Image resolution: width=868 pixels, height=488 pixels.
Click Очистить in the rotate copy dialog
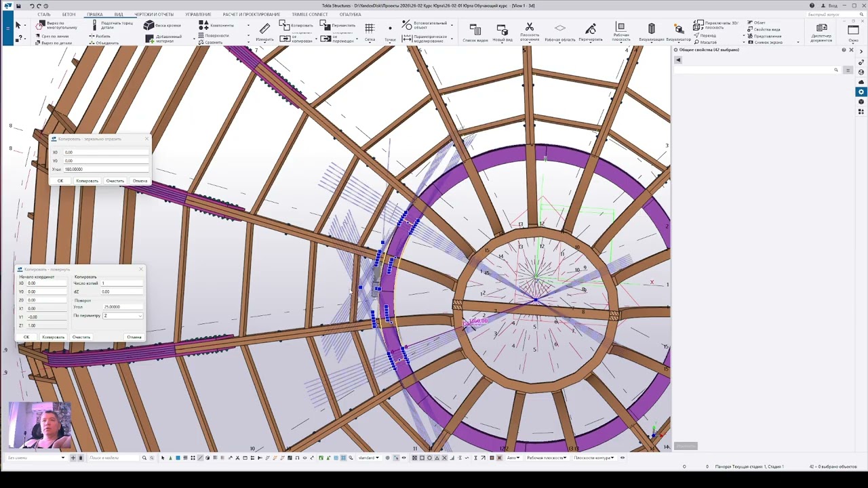coord(81,337)
